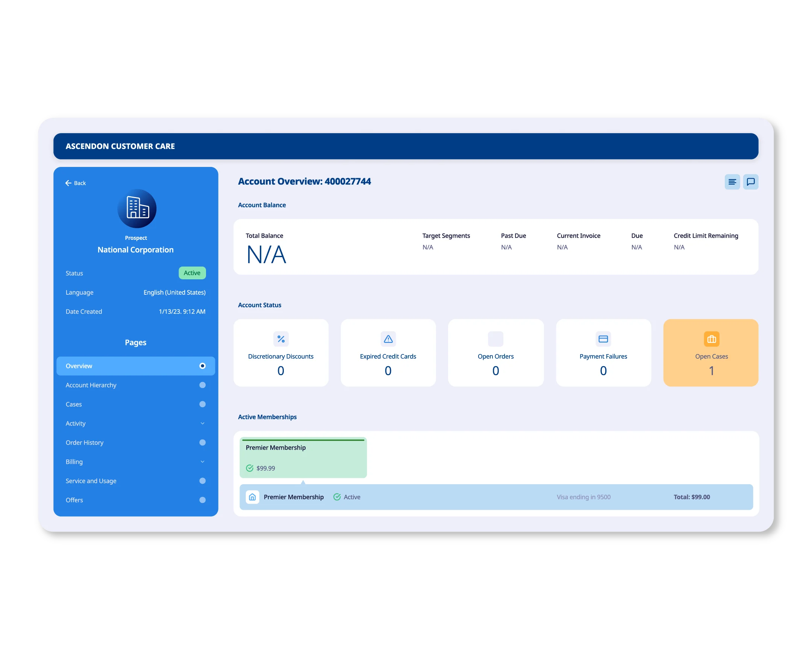
Task: Click the National Corporation building avatar
Action: click(136, 209)
